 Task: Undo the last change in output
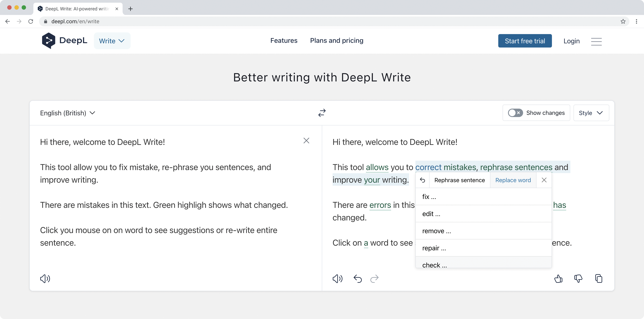pos(358,279)
